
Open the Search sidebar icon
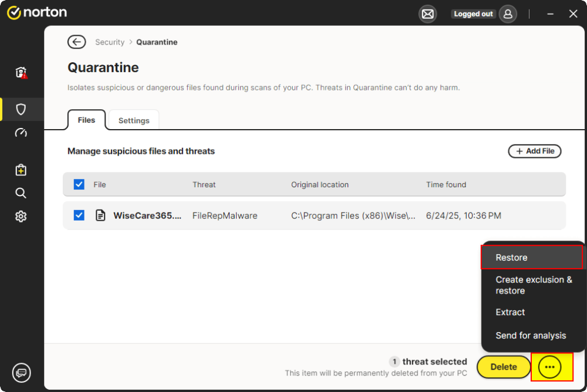21,193
